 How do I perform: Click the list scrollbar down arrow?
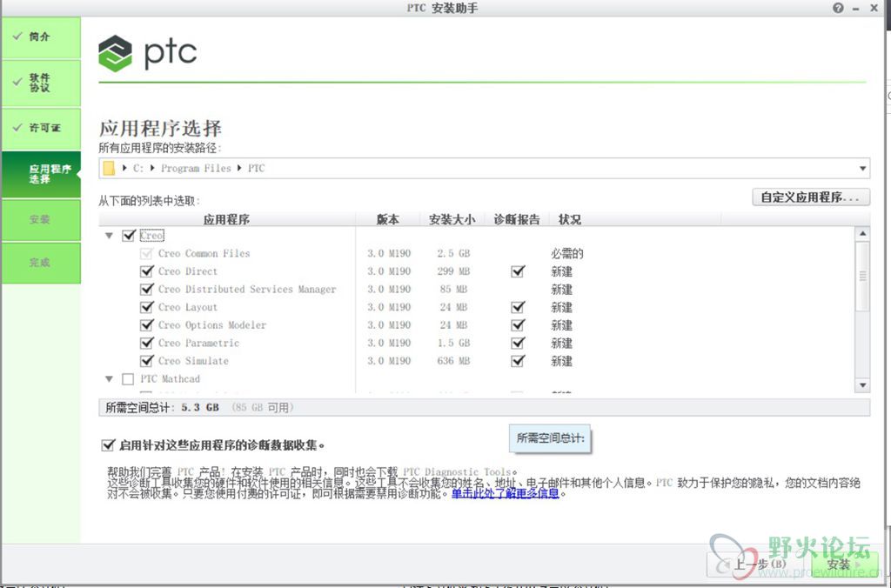point(862,385)
